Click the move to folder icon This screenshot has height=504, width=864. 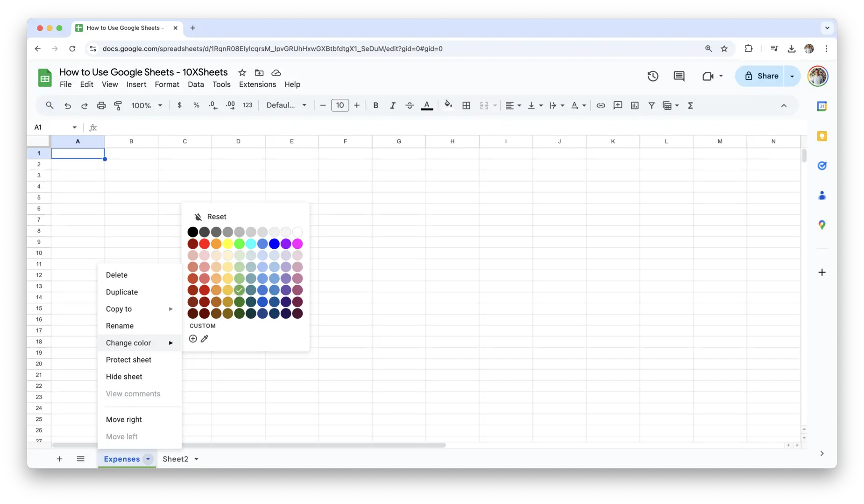(259, 72)
